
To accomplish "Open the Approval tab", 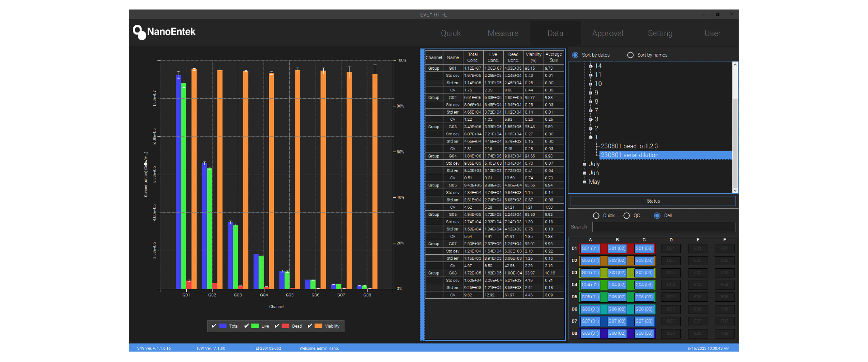I will click(607, 33).
